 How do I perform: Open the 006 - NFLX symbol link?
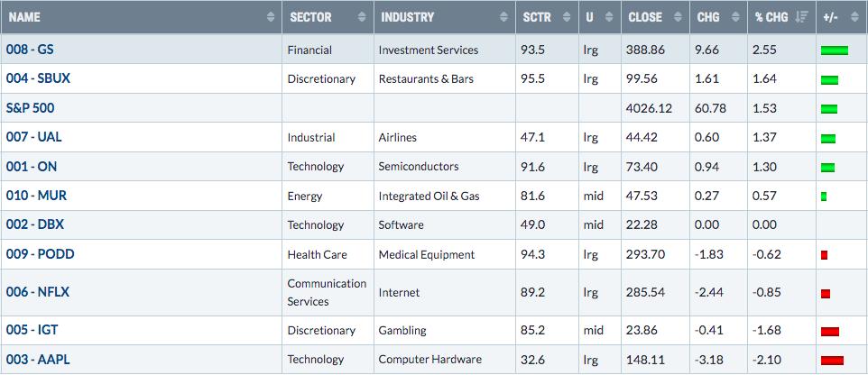point(38,292)
